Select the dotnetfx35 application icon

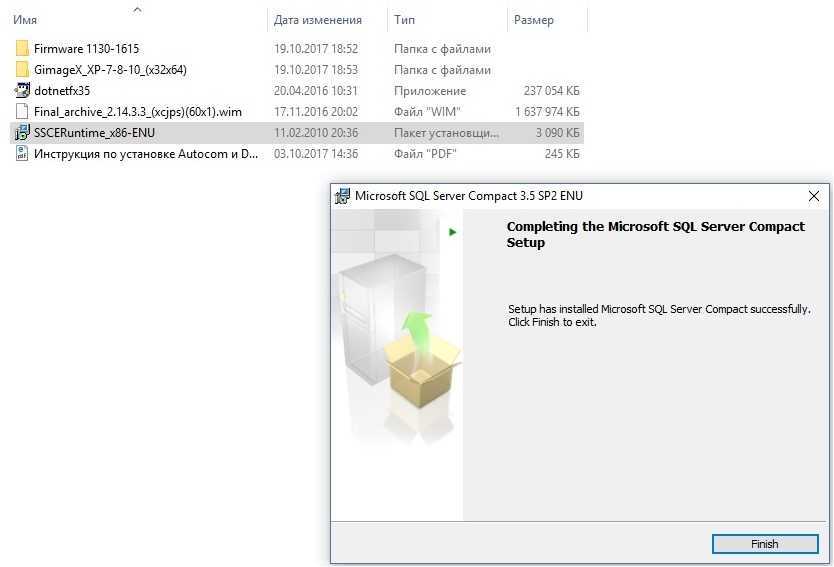tap(22, 90)
